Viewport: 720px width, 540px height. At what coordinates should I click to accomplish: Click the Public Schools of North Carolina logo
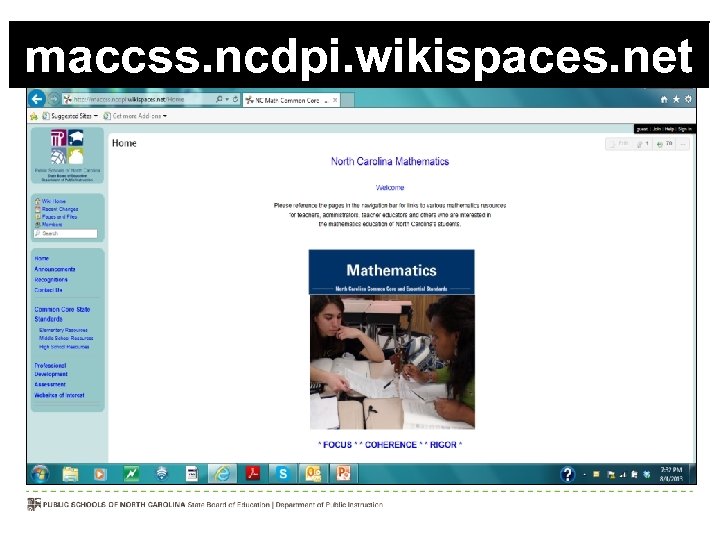point(68,155)
